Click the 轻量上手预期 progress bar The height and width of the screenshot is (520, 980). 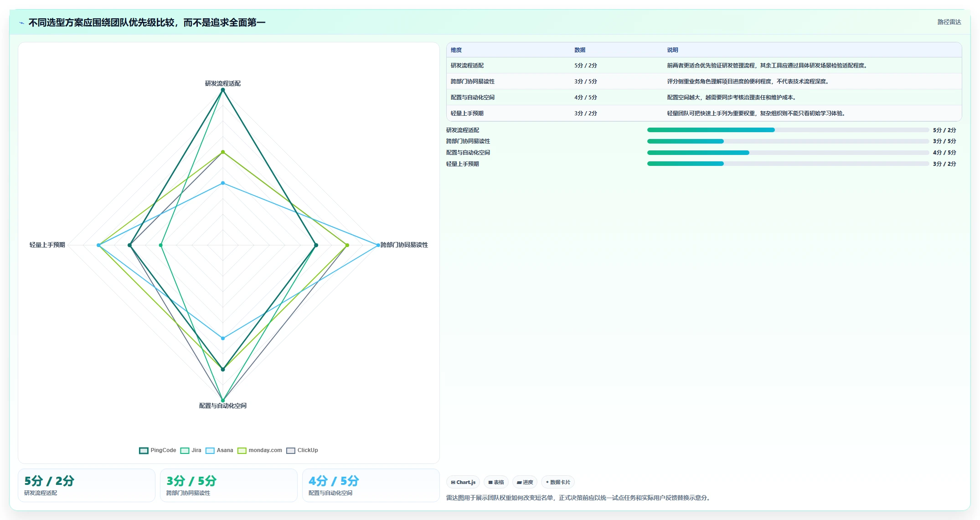click(788, 164)
